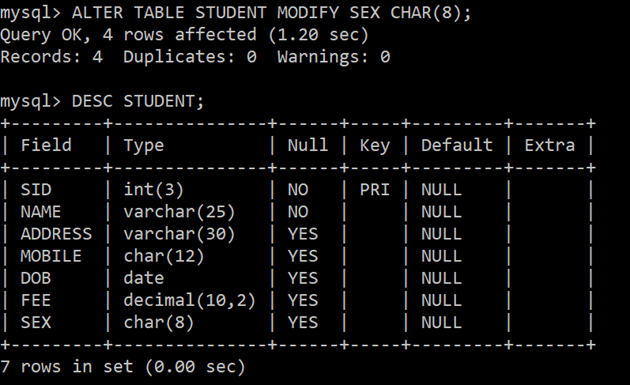
Task: Click the Type column header
Action: click(143, 145)
